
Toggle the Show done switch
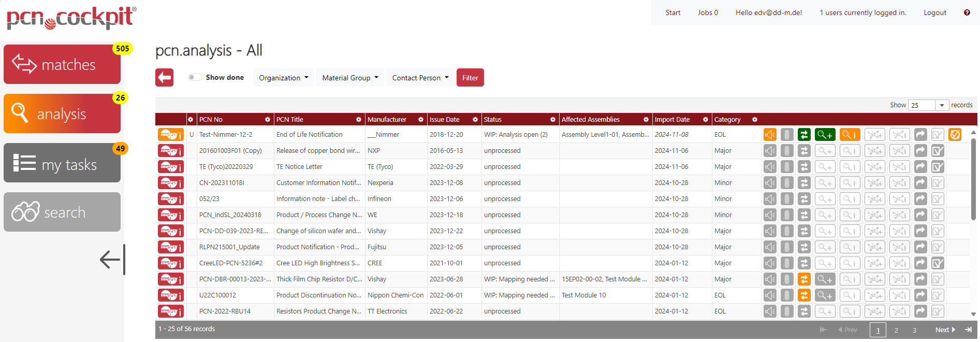[195, 77]
